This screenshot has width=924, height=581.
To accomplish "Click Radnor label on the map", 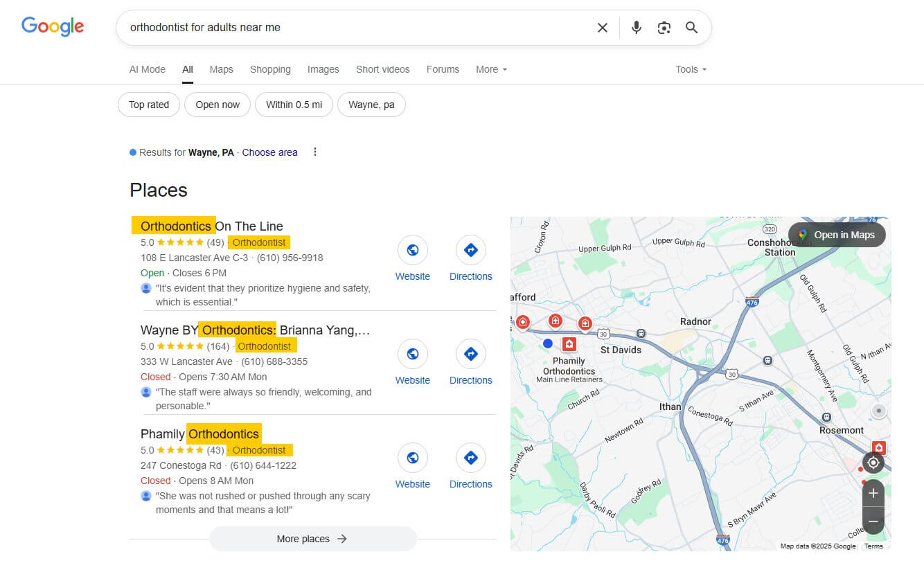I will pos(695,321).
